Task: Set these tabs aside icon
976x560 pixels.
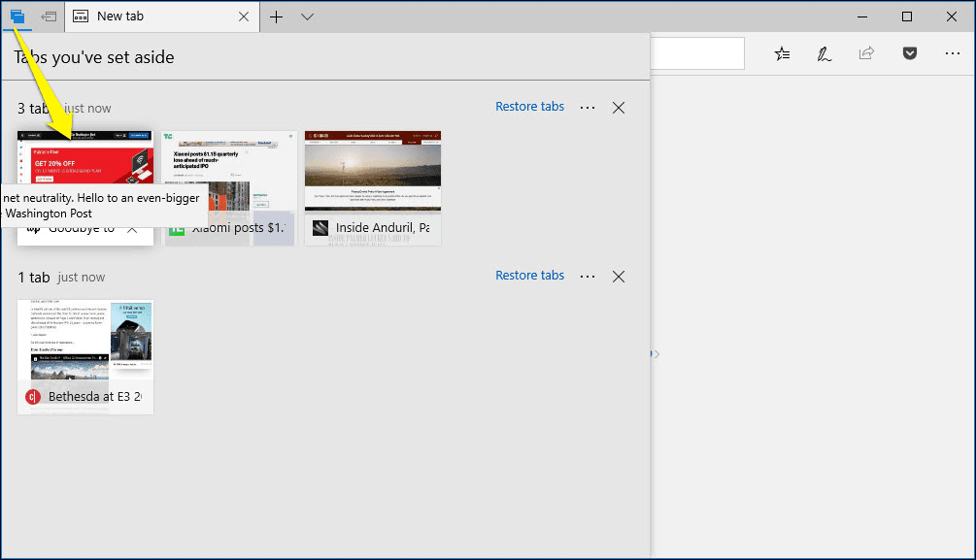Action: (49, 16)
